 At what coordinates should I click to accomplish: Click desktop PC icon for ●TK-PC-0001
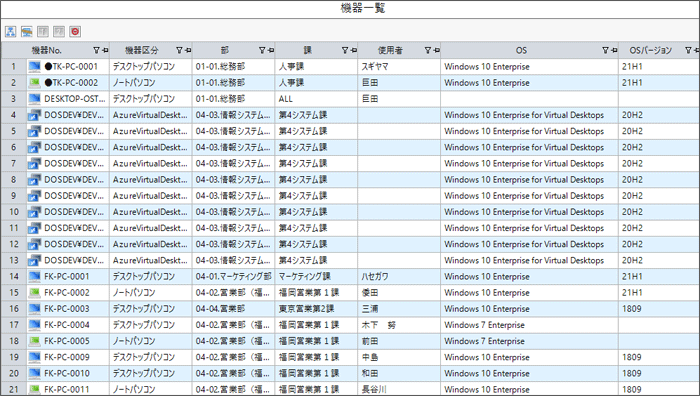point(34,67)
